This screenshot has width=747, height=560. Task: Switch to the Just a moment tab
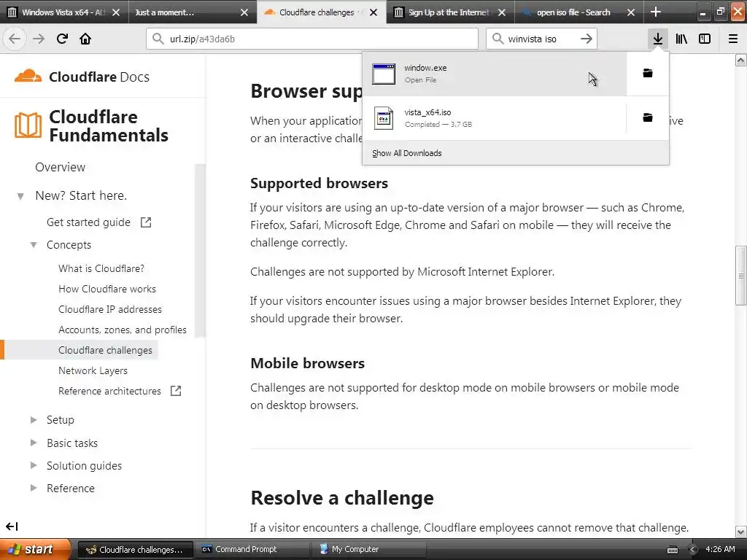(x=193, y=12)
